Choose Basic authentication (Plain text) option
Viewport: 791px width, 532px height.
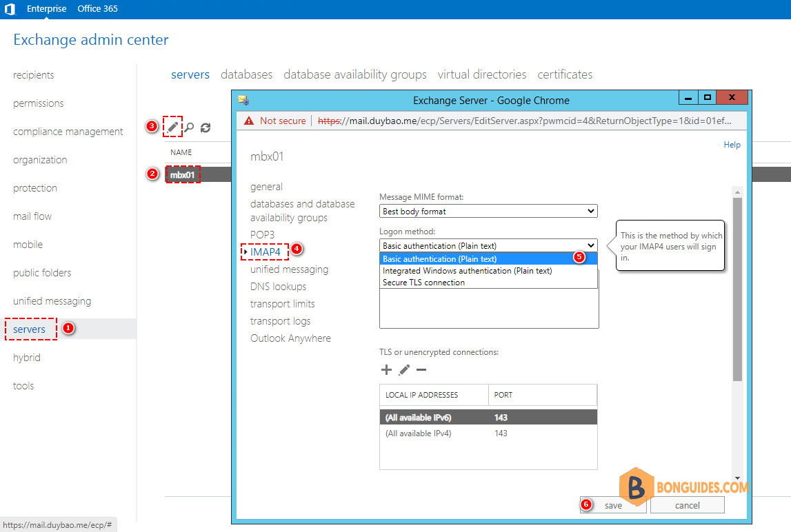point(488,258)
